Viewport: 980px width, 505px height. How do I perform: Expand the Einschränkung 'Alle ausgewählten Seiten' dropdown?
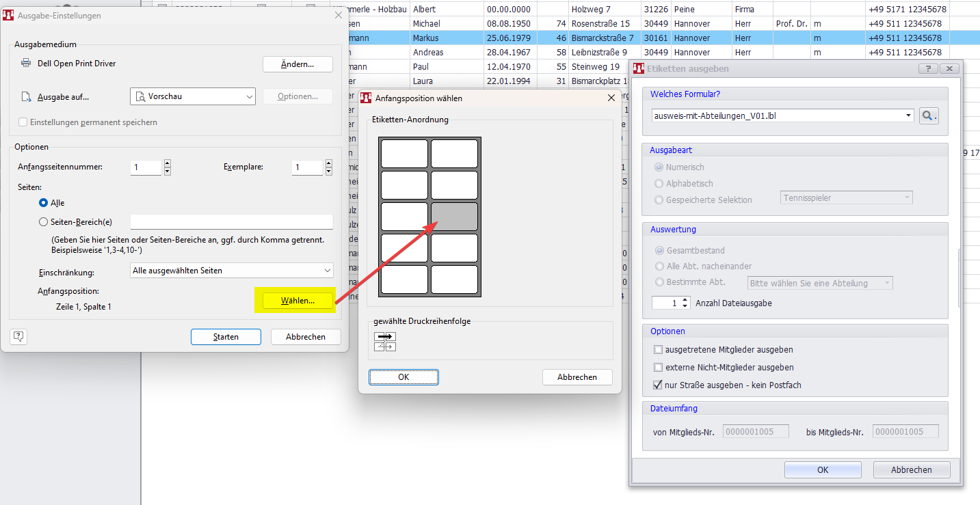tap(231, 271)
